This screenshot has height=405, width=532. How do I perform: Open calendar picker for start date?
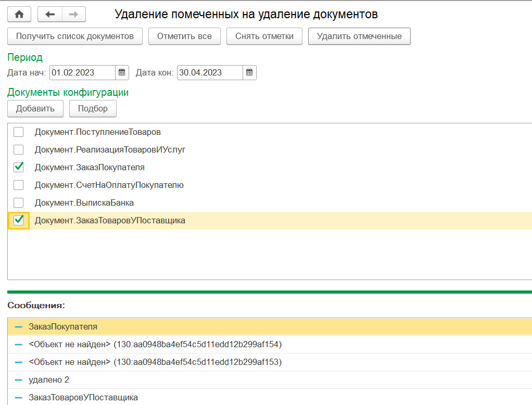click(x=122, y=72)
